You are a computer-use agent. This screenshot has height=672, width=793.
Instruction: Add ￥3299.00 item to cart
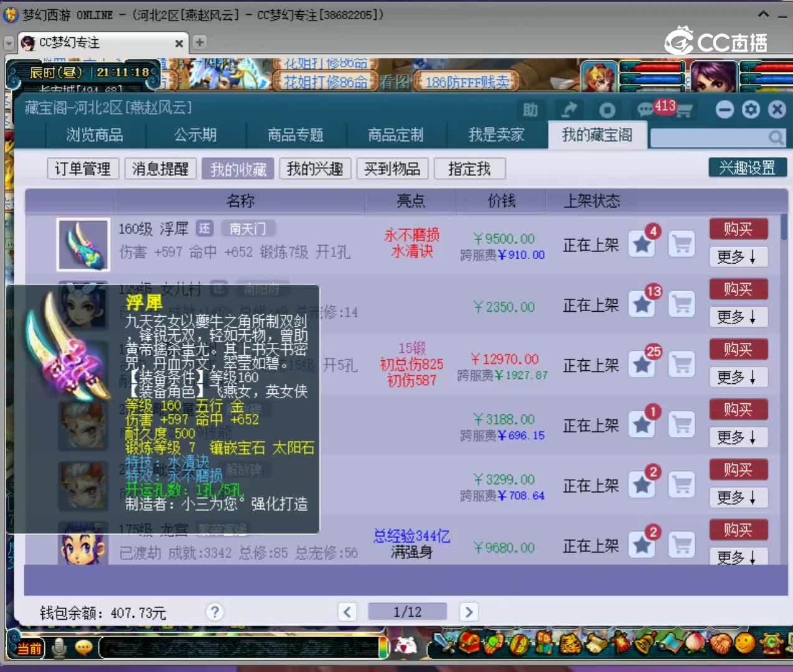coord(682,486)
